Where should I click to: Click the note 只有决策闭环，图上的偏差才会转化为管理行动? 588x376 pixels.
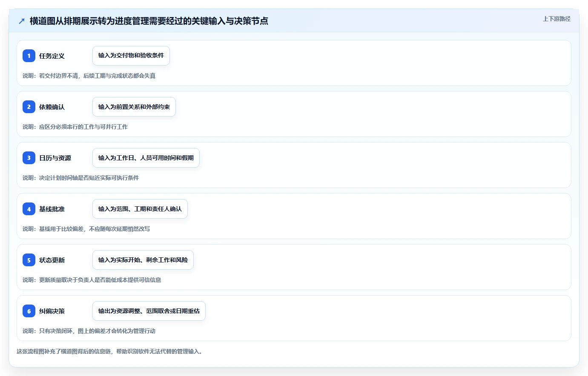coord(97,331)
